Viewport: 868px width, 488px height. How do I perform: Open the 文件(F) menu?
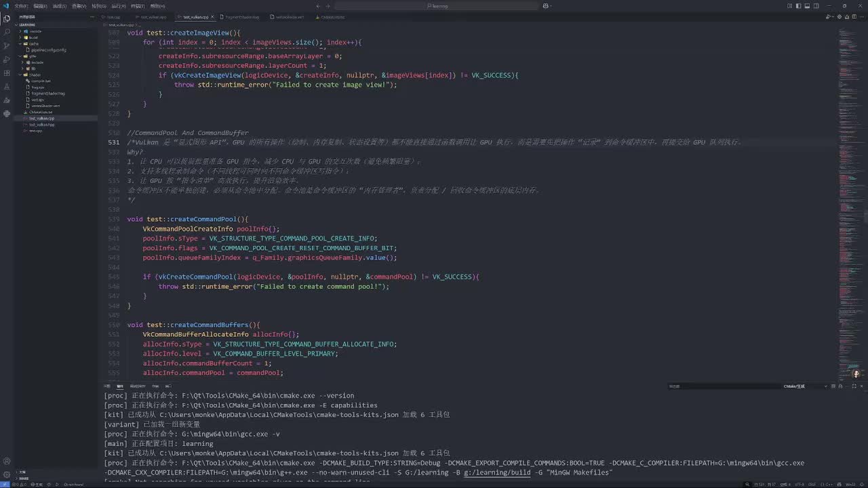(21, 5)
